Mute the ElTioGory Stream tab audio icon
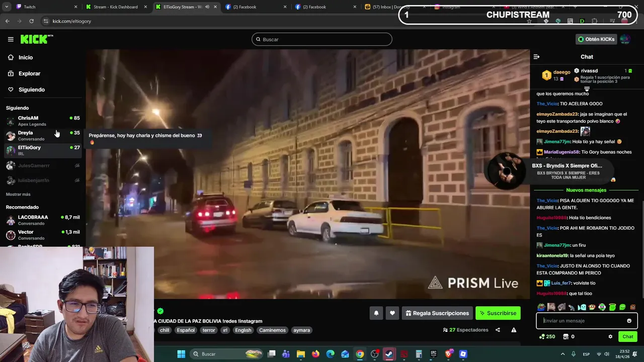Viewport: 644px width, 362px height. 207,7
